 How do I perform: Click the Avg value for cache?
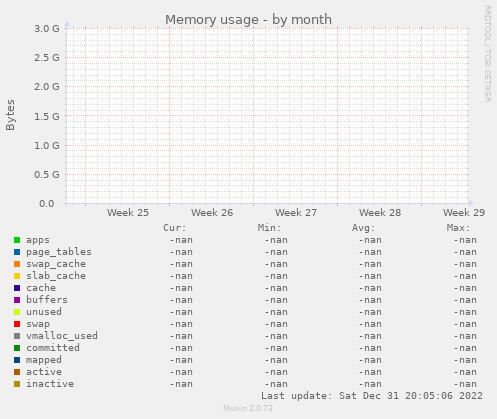(370, 288)
